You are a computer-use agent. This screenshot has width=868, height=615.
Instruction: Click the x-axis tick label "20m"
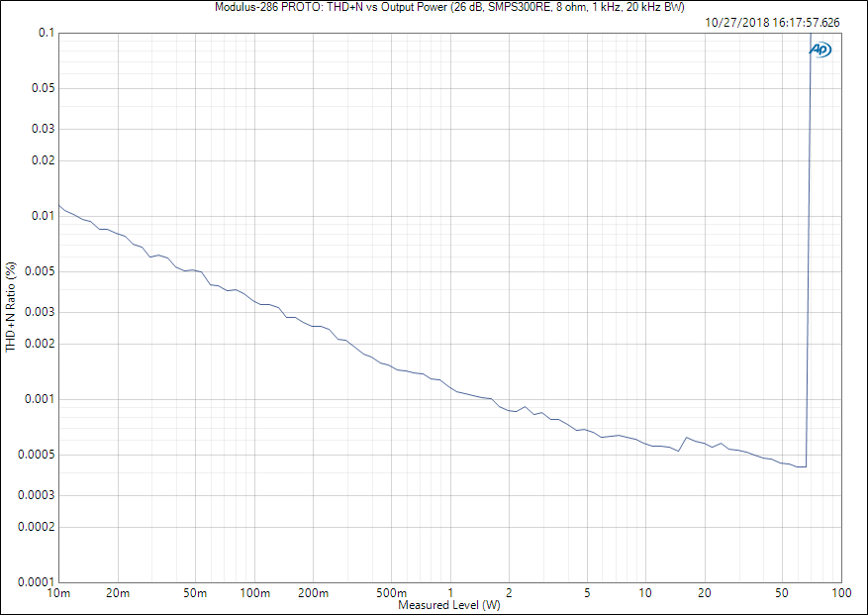point(118,593)
